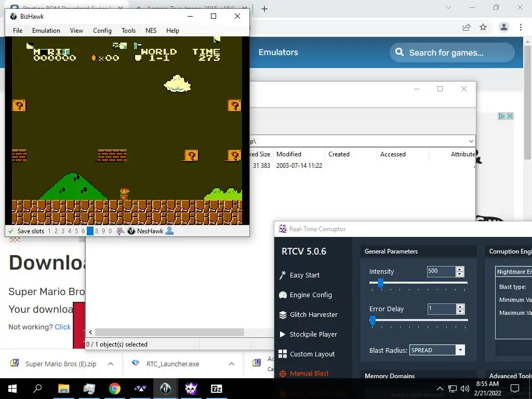Click the 7-Zip horizontal scrollbar thumb

(x=169, y=332)
